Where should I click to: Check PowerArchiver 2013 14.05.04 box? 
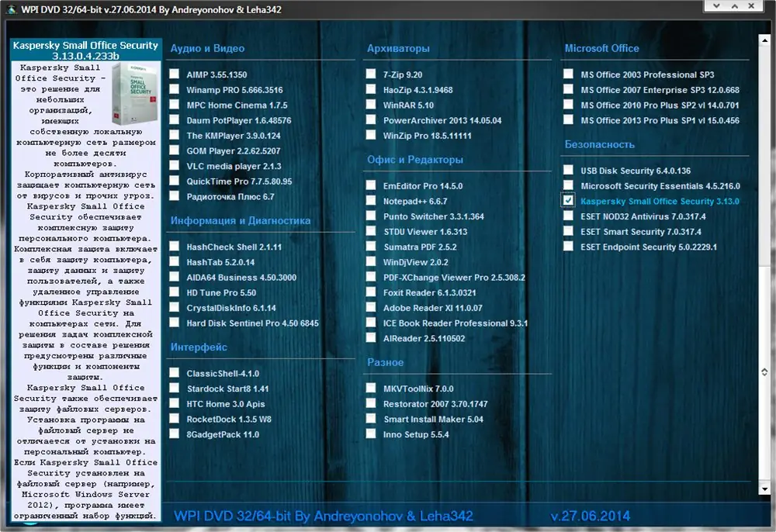point(371,120)
